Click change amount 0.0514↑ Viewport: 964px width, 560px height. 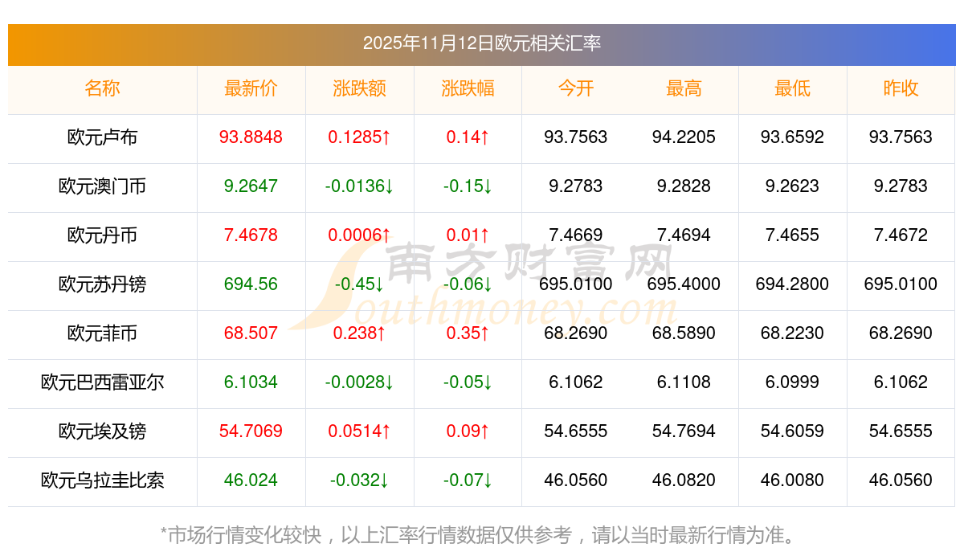359,431
